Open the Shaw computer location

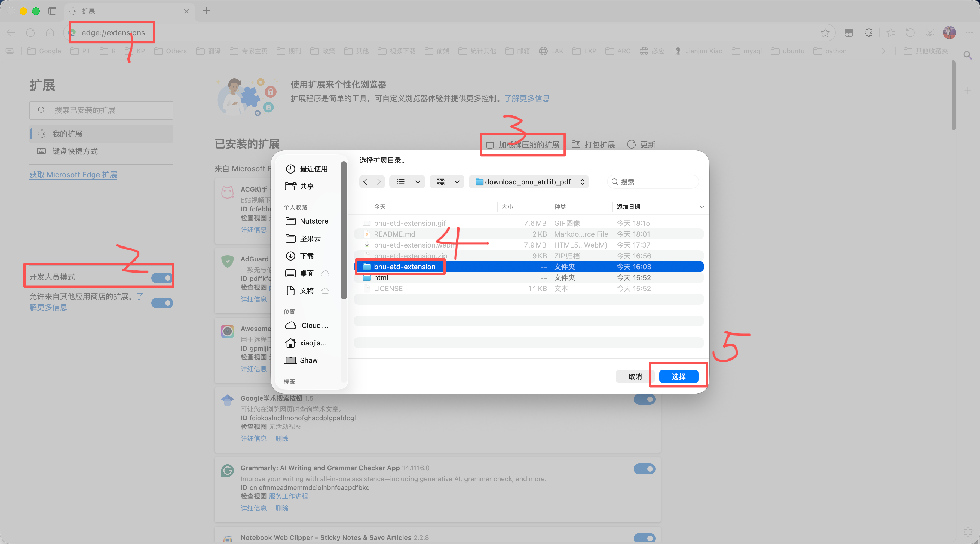pyautogui.click(x=301, y=360)
